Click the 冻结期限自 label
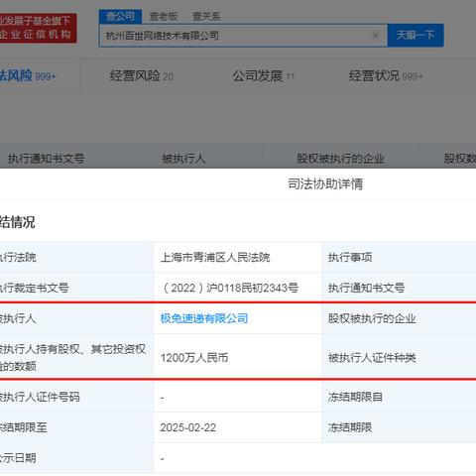Viewport: 476px width, 476px height. click(x=355, y=397)
